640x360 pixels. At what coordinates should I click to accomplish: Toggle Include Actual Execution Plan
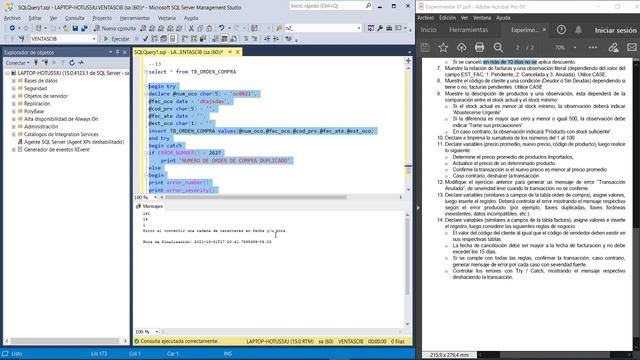184,39
